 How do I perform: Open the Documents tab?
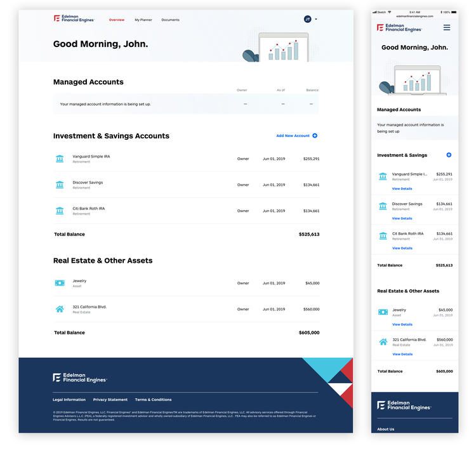170,20
